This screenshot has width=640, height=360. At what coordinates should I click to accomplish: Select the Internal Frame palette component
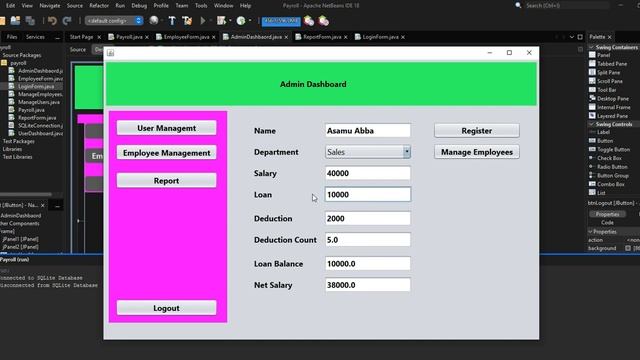click(x=610, y=107)
